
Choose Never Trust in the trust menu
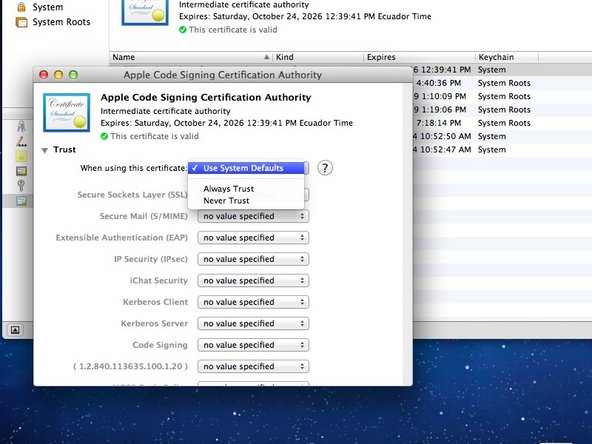(x=246, y=201)
